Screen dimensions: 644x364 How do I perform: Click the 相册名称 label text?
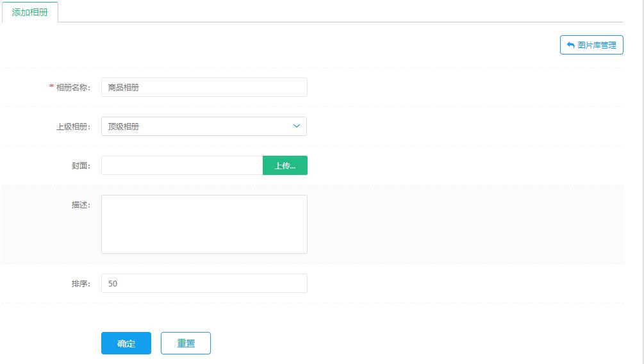tap(73, 88)
